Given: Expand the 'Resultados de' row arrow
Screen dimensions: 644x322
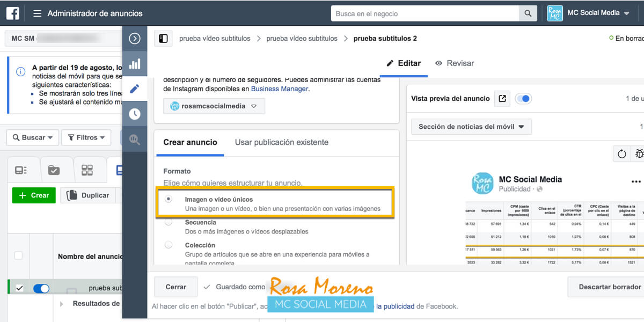Looking at the screenshot, I should click(61, 304).
